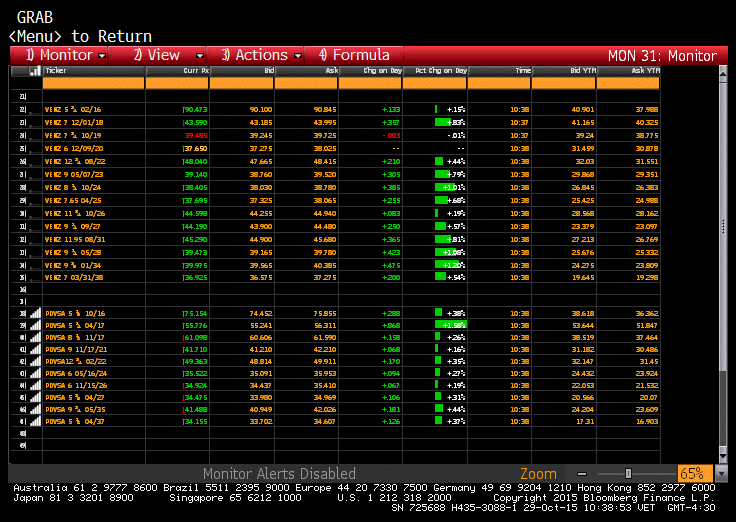This screenshot has height=522, width=736.
Task: Click the 56.311 ask value
Action: pos(325,325)
